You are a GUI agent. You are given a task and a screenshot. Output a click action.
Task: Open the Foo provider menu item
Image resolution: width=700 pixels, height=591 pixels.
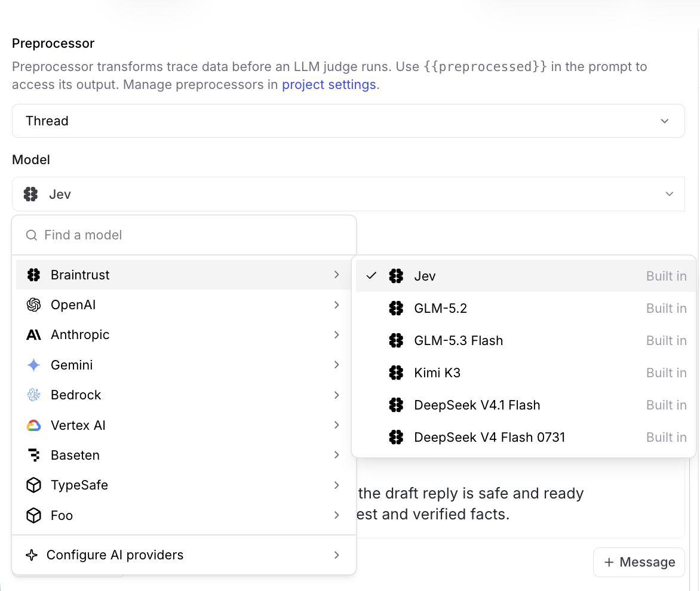(x=184, y=515)
